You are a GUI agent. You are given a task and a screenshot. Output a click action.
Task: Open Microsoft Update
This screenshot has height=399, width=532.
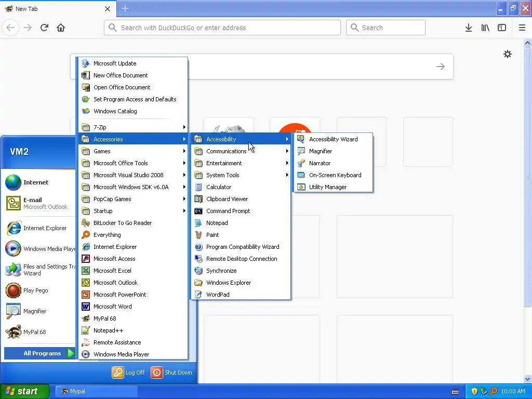[133, 63]
